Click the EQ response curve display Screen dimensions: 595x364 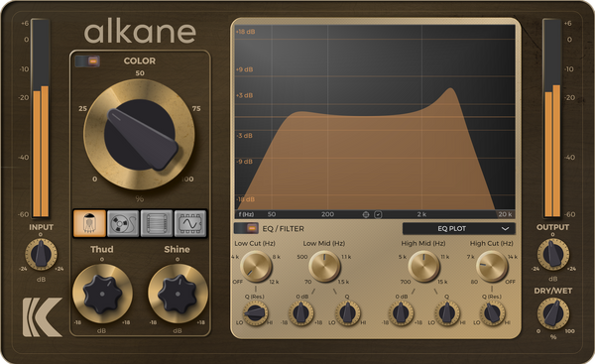tap(375, 118)
